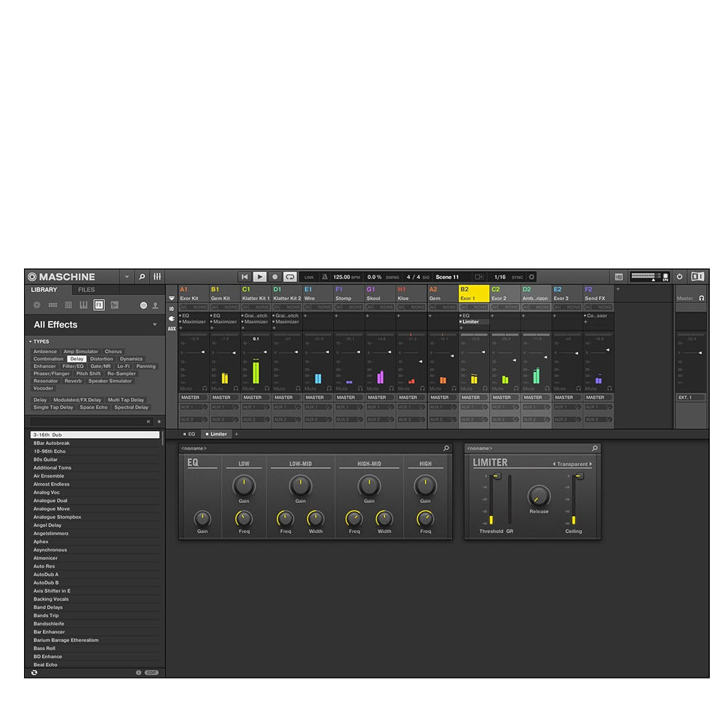Toggle the loop button in transport
The image size is (728, 728).
click(290, 277)
